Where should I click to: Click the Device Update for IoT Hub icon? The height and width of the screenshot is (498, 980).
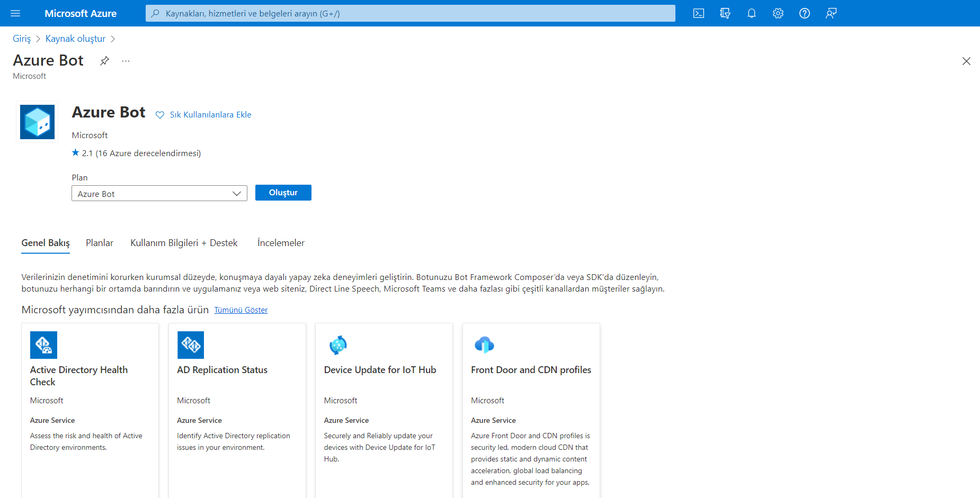338,345
